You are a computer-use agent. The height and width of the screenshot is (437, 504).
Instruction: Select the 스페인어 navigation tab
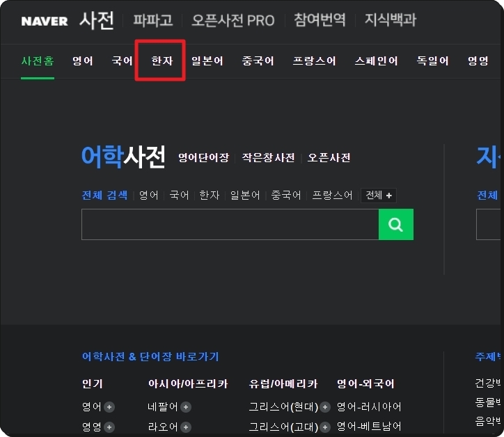pos(377,61)
